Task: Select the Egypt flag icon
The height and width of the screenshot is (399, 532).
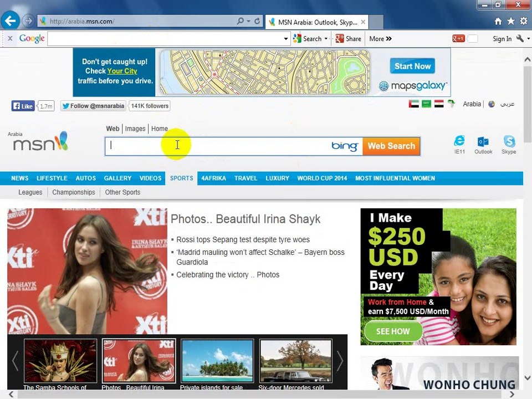Action: 439,104
